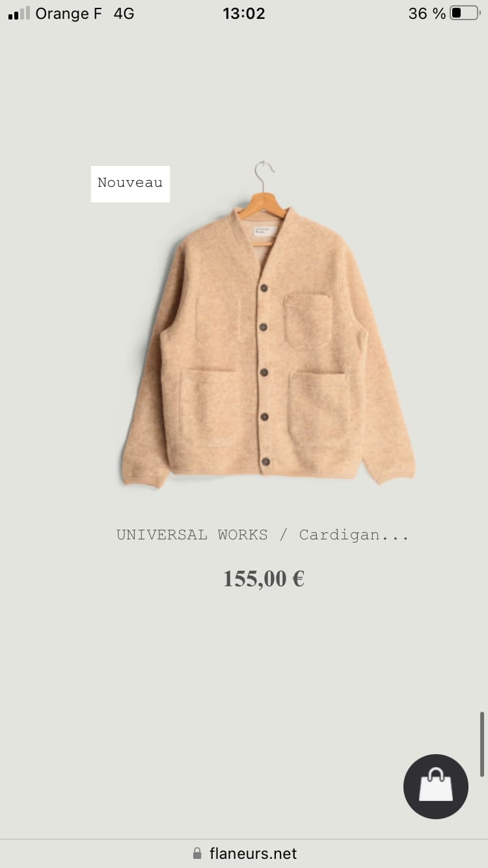Select the flaneurs.net address bar
The width and height of the screenshot is (488, 868).
[244, 853]
